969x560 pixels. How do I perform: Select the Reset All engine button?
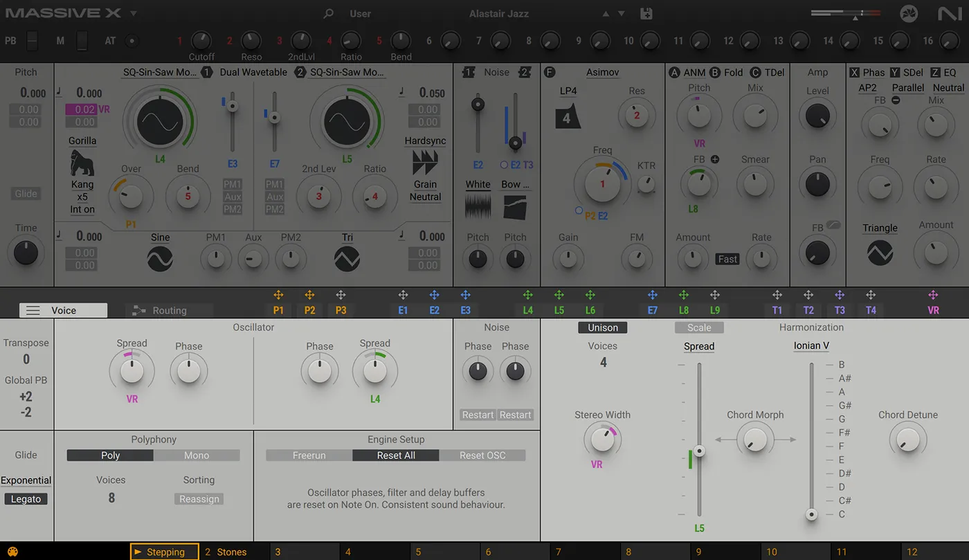coord(396,455)
